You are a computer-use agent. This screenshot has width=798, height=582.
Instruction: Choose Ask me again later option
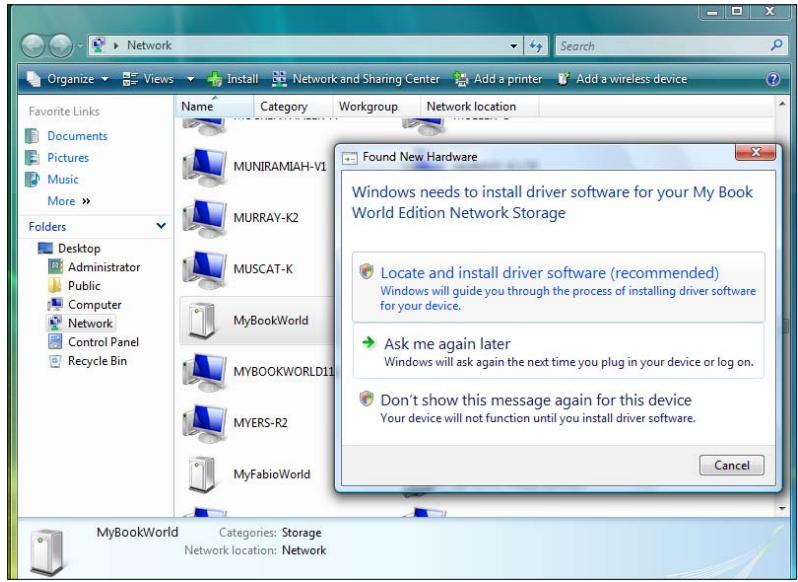[558, 352]
